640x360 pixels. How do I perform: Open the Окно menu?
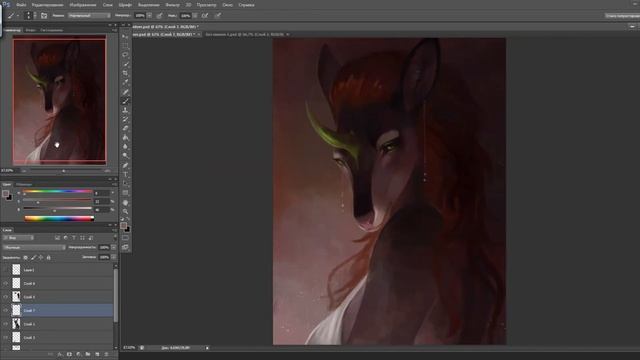tap(227, 5)
